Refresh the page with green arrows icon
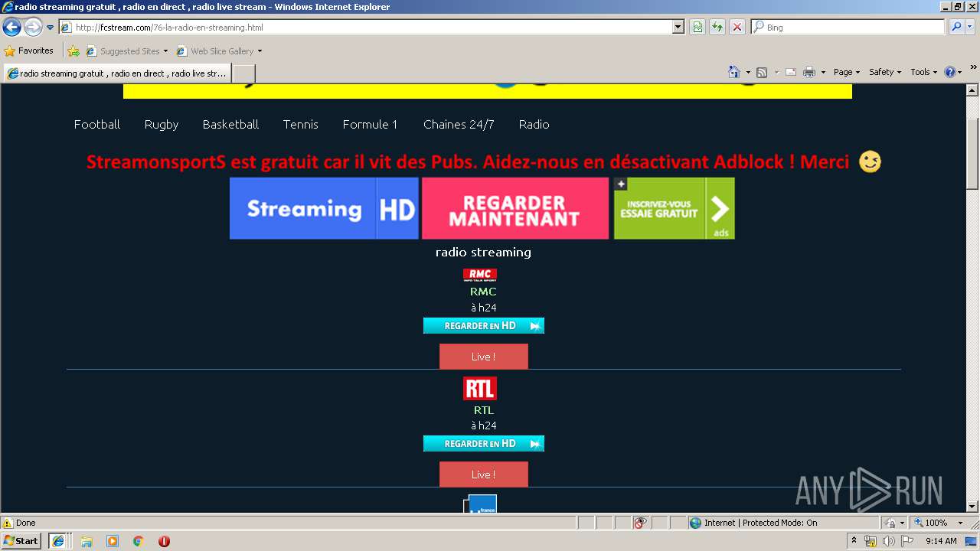 point(717,28)
